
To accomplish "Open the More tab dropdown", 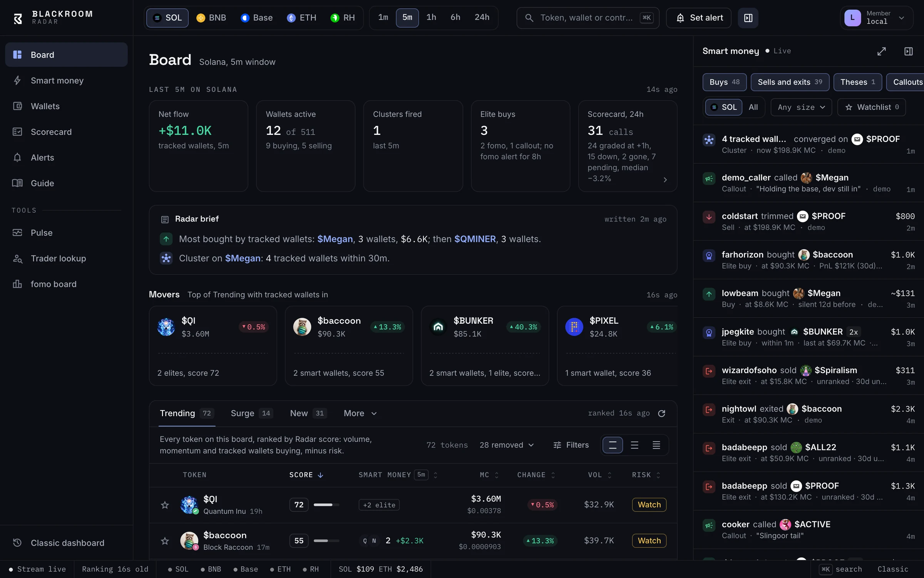I will point(360,413).
